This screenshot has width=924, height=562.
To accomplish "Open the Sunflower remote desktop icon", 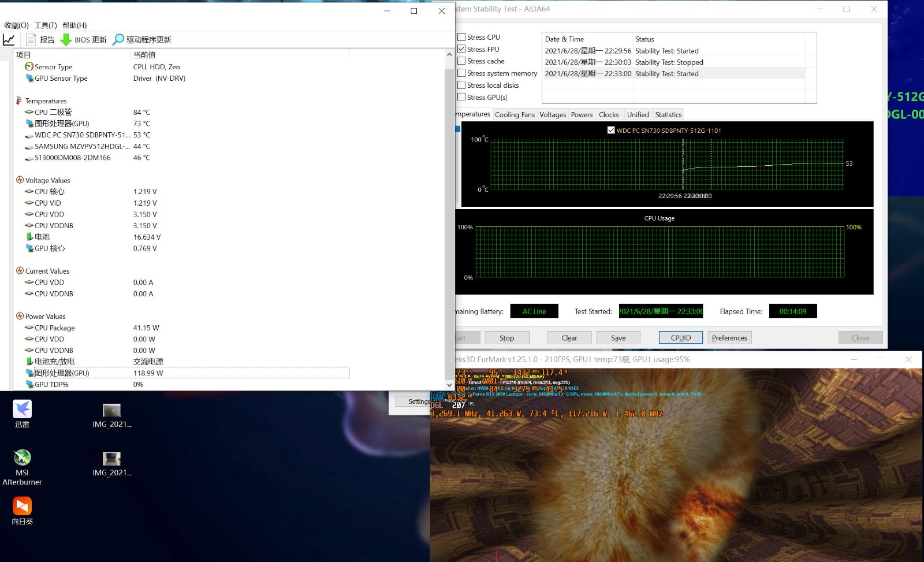I will coord(22,511).
